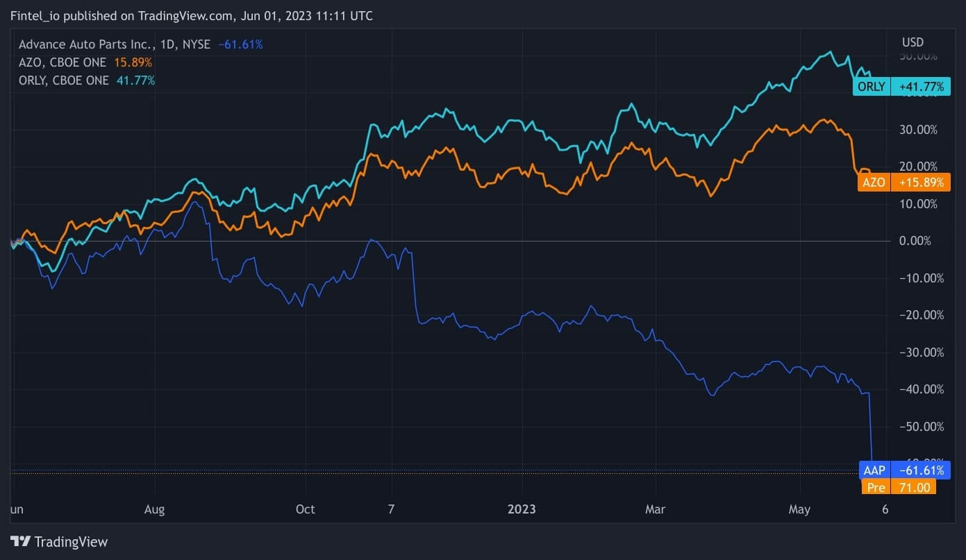Click the blue -61.61% value in legend
Viewport: 966px width, 560px height.
click(240, 44)
